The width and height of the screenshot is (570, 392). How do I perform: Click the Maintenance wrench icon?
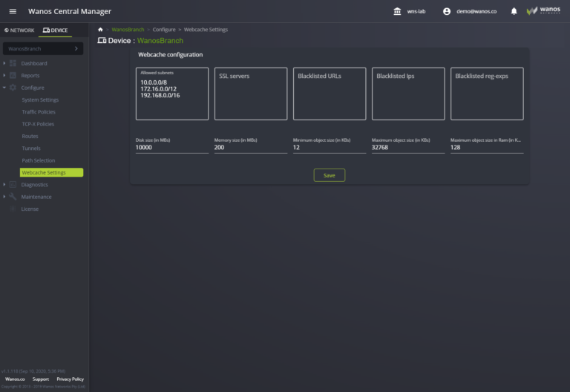click(13, 197)
